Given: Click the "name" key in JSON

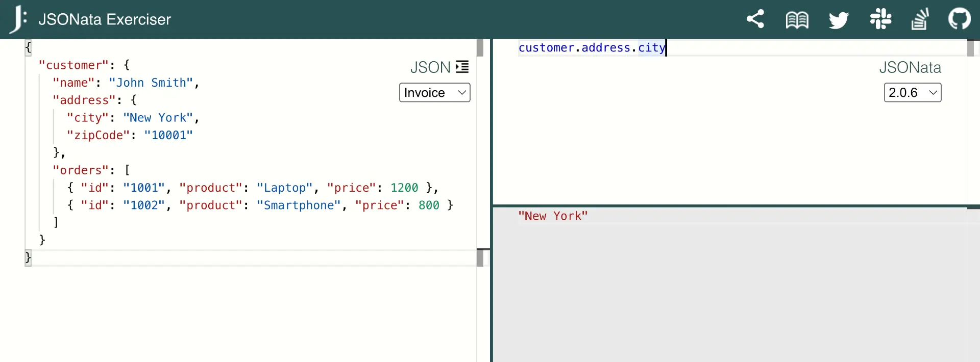Looking at the screenshot, I should tap(73, 83).
